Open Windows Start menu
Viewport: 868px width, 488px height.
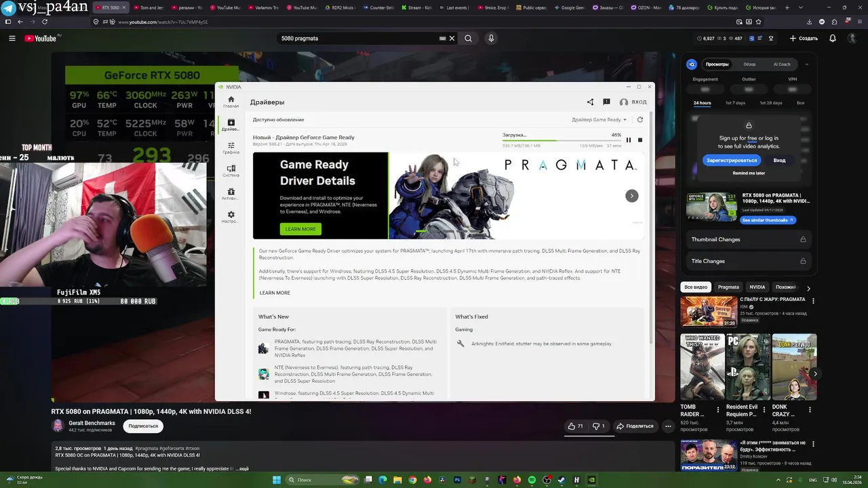pyautogui.click(x=277, y=480)
